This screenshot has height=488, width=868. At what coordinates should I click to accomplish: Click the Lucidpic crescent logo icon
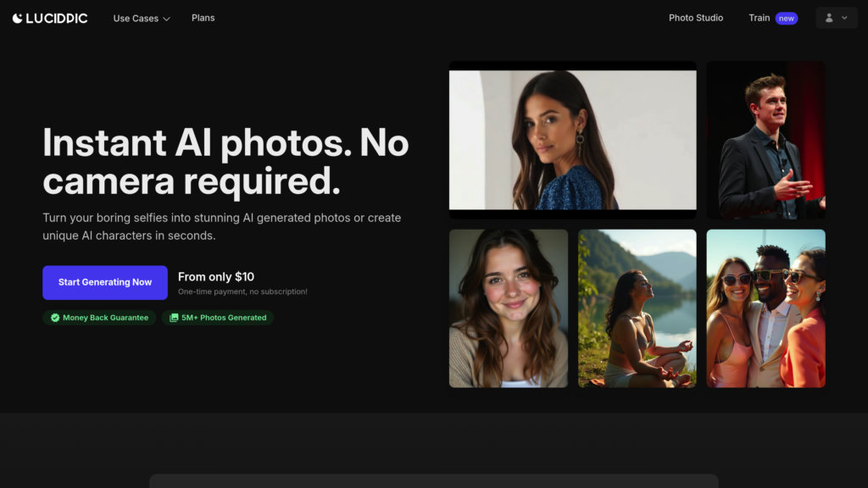point(17,18)
